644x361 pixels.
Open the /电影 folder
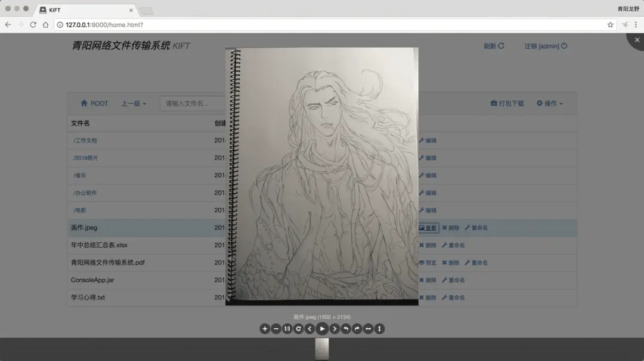[80, 211]
